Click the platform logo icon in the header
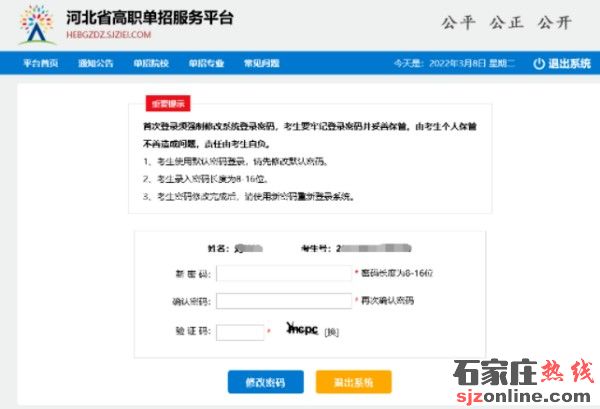 tap(36, 25)
